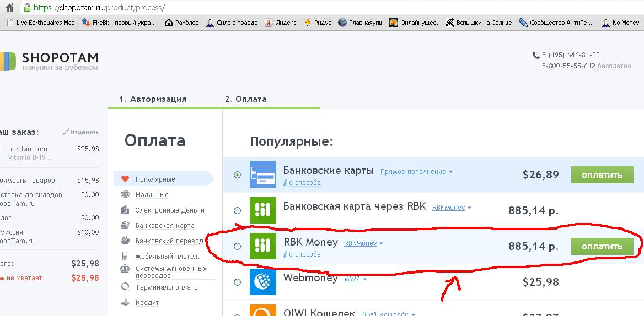Open the Банковская карта category

click(165, 225)
